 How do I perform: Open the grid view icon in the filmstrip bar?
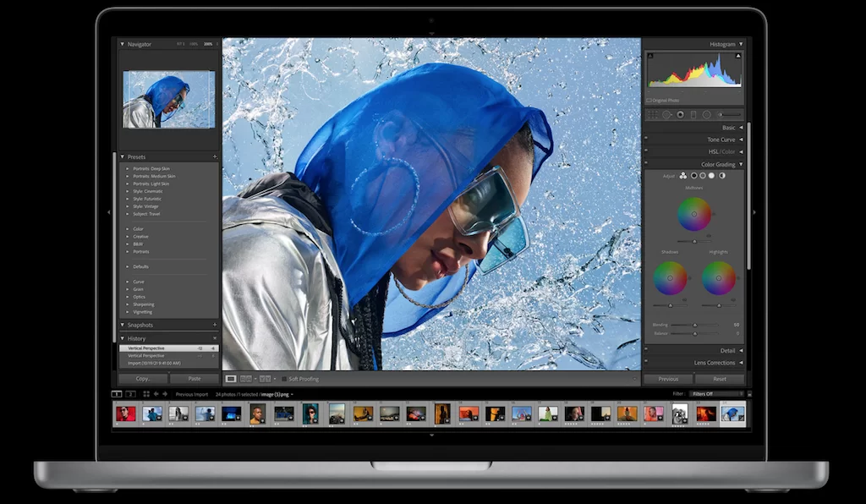pos(145,394)
